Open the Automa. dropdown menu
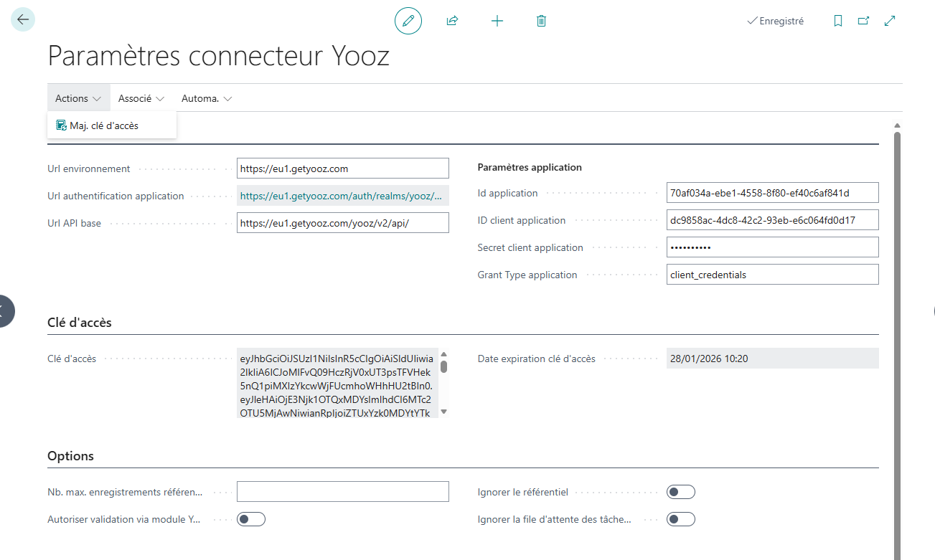 click(207, 98)
